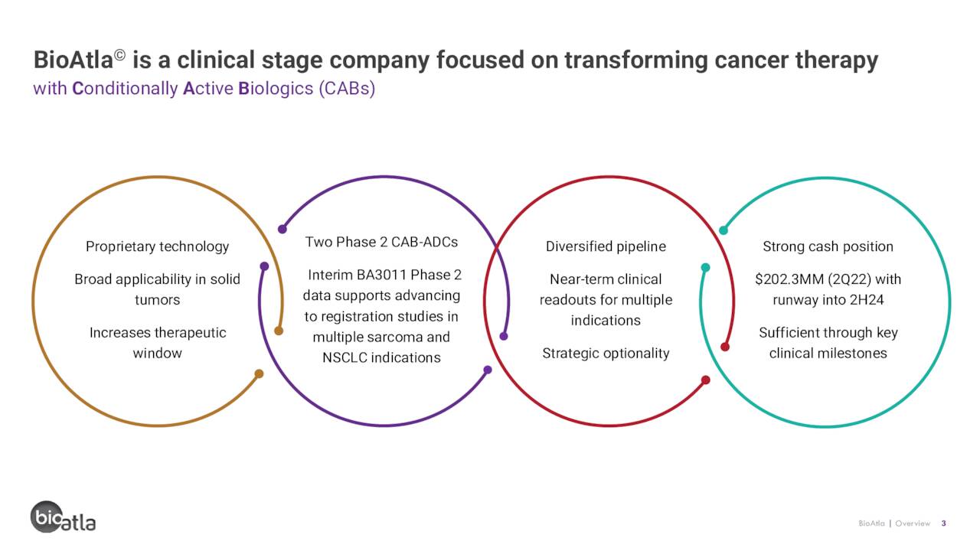980x551 pixels.
Task: Select 'Increases therapeutic window' text
Action: (x=157, y=343)
